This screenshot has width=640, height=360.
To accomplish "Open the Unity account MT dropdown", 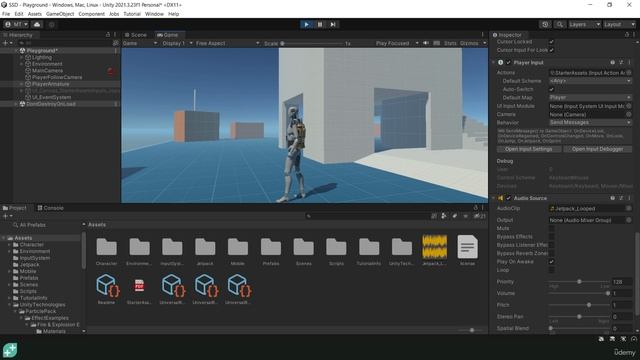I will pos(16,24).
